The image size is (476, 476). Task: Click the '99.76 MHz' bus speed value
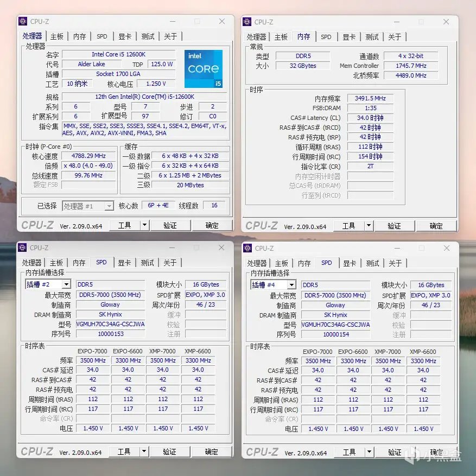pyautogui.click(x=88, y=175)
